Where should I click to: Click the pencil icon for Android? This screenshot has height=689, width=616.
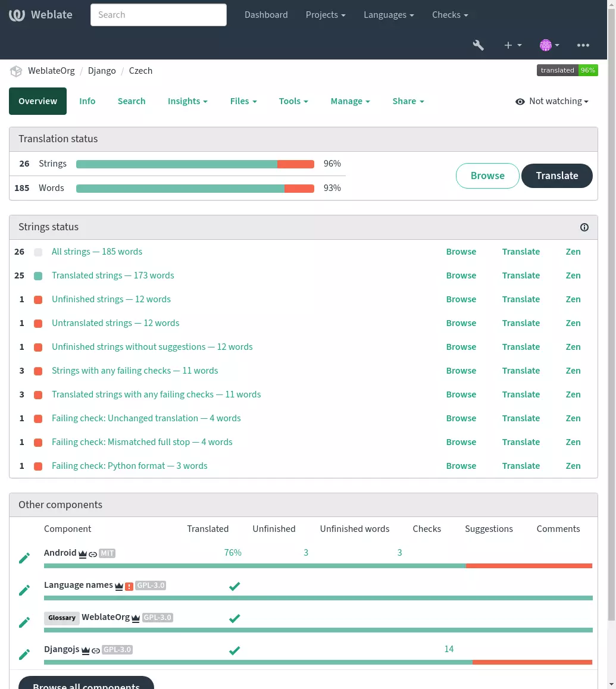pos(24,558)
